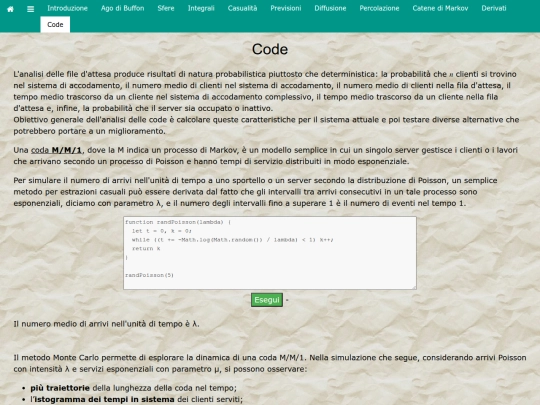Follow the coda M/M/1 link

56,150
